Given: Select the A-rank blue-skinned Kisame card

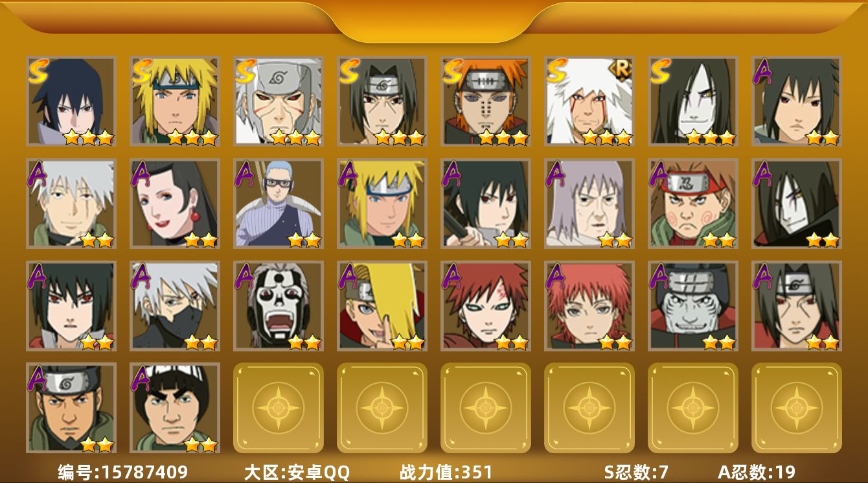Looking at the screenshot, I should [x=693, y=305].
